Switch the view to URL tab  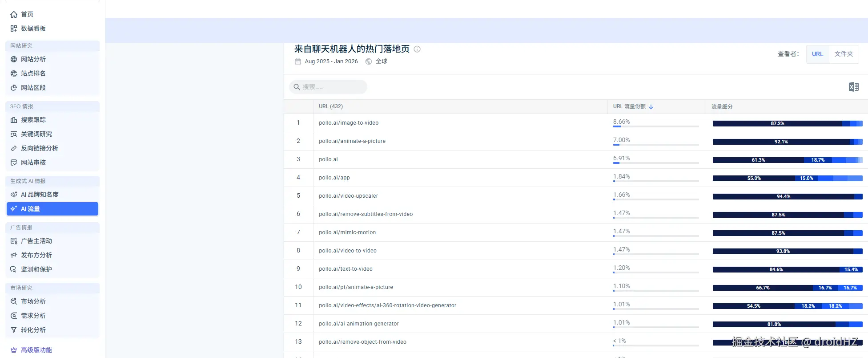point(817,54)
